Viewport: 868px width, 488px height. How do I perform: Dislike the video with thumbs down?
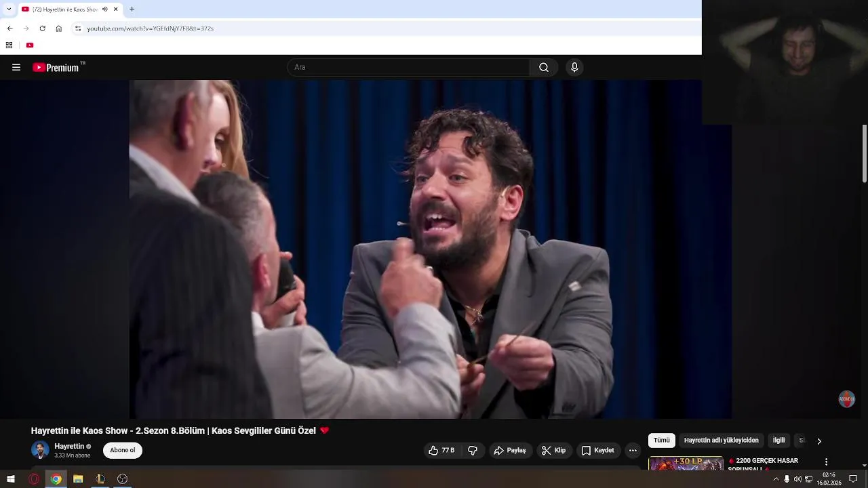pyautogui.click(x=473, y=450)
